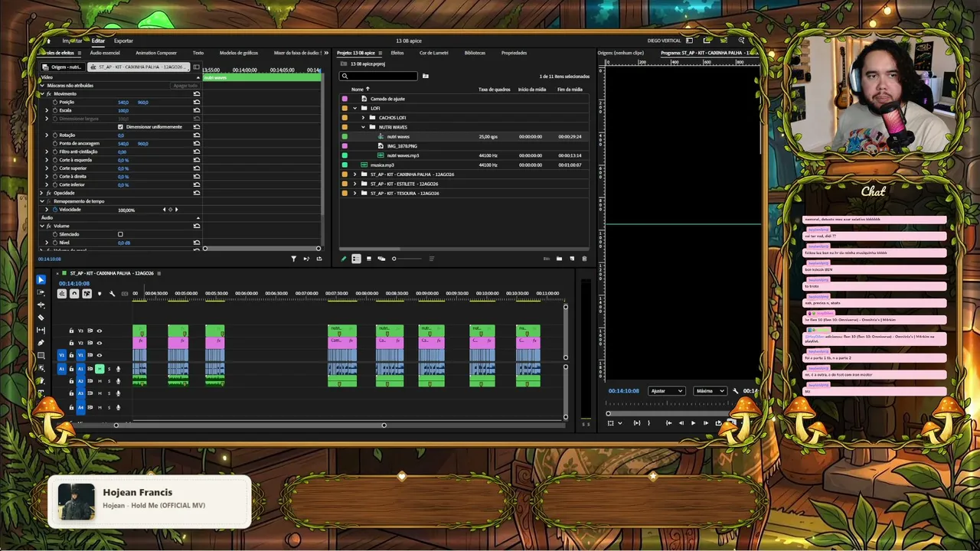
Task: Open the Bibliotecas tab
Action: 475,53
